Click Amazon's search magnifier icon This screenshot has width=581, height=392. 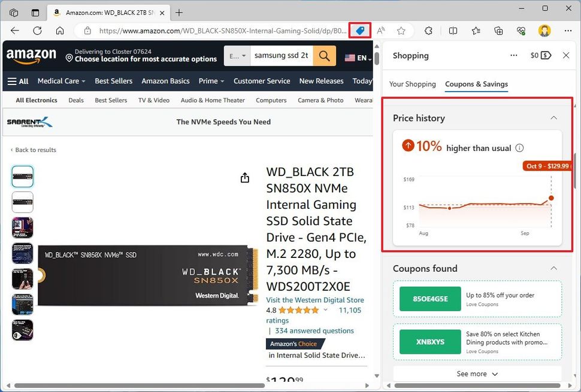click(323, 55)
